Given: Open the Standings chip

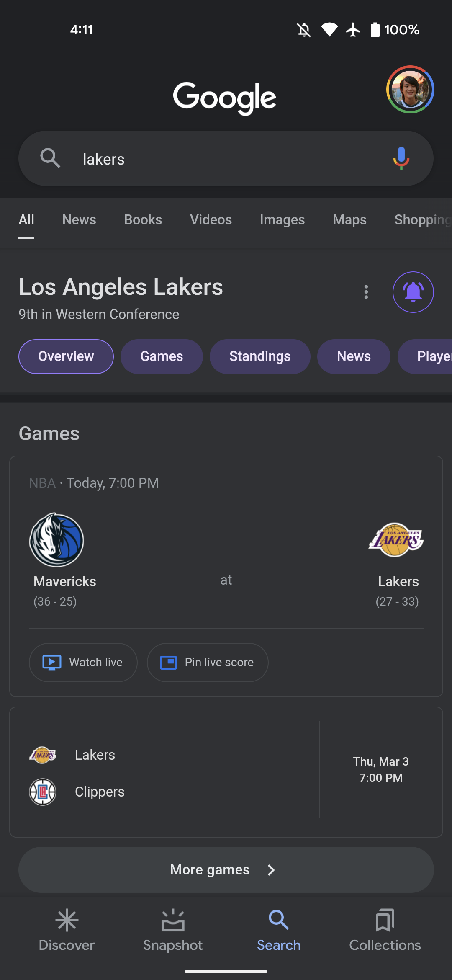Looking at the screenshot, I should pyautogui.click(x=260, y=356).
